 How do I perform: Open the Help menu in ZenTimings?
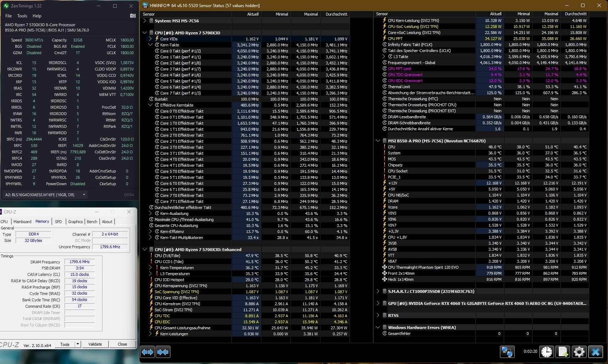[x=37, y=16]
